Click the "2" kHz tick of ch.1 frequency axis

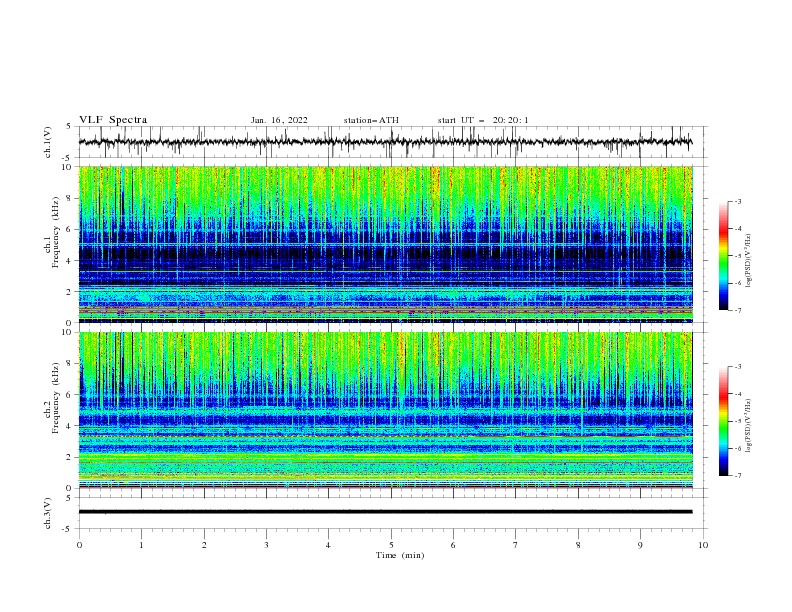click(x=69, y=292)
